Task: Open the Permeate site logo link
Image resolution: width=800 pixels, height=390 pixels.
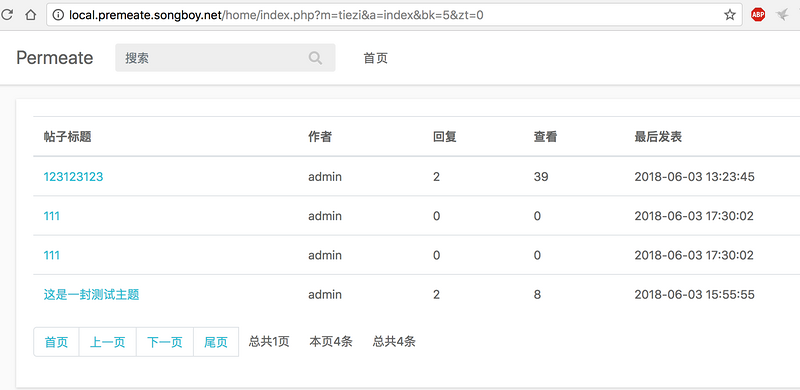Action: [x=55, y=58]
